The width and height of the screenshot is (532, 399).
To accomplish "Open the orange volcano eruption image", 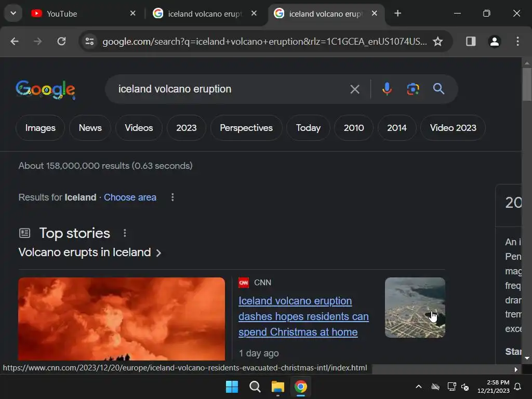I will (x=122, y=319).
